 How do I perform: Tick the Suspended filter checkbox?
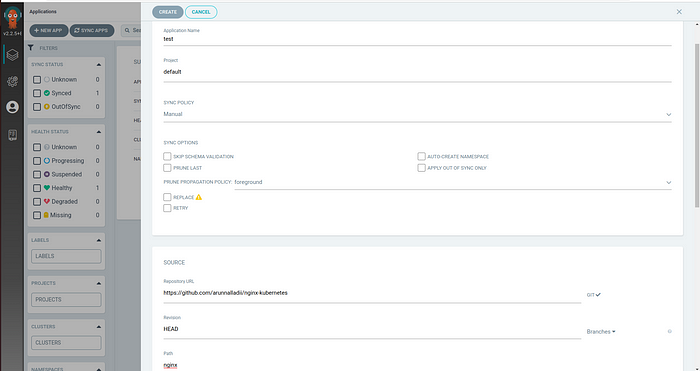pos(37,175)
